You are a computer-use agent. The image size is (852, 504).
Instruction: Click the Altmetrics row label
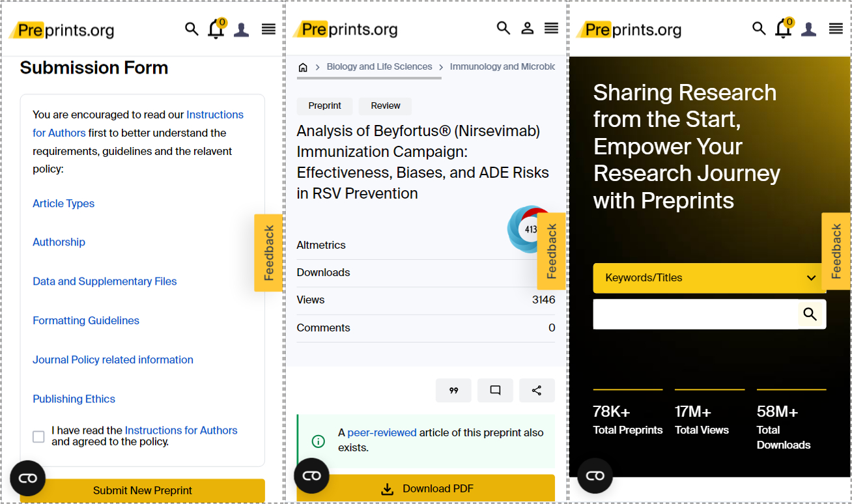tap(321, 245)
